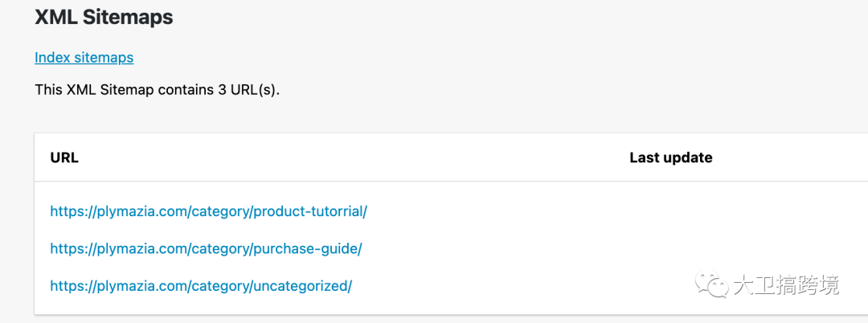Click plymazia.com in the product-tutorrial link

click(140, 211)
